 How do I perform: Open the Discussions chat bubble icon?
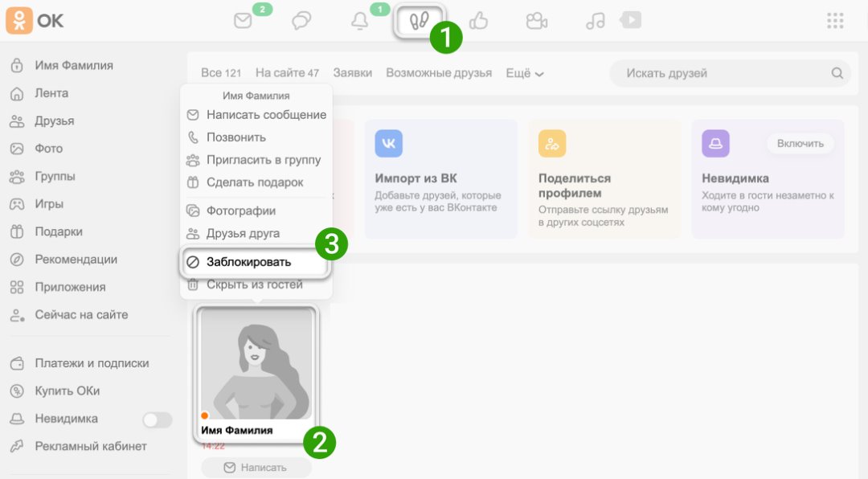click(301, 22)
